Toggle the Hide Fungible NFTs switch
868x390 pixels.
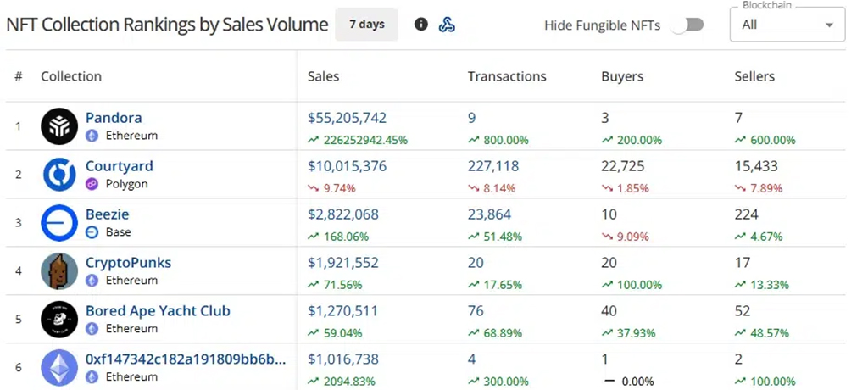point(687,25)
